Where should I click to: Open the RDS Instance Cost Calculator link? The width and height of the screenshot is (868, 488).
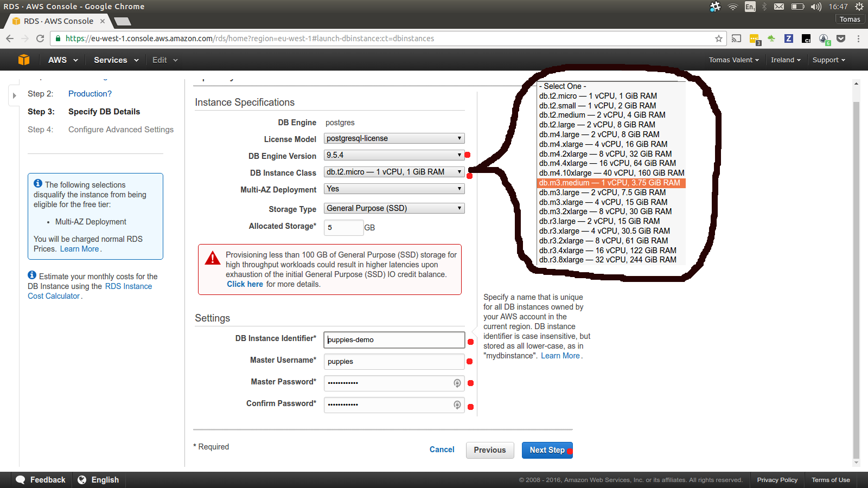pos(90,291)
